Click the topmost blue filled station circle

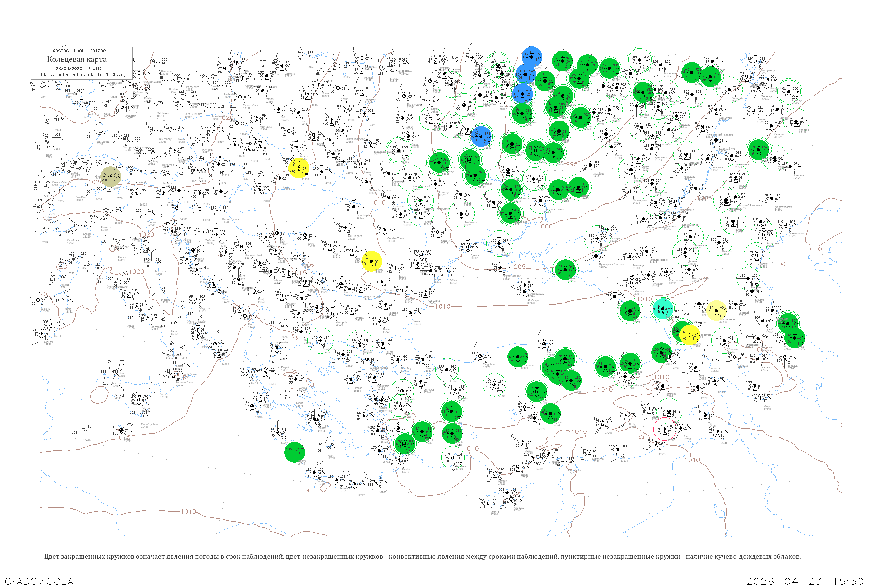click(x=532, y=57)
